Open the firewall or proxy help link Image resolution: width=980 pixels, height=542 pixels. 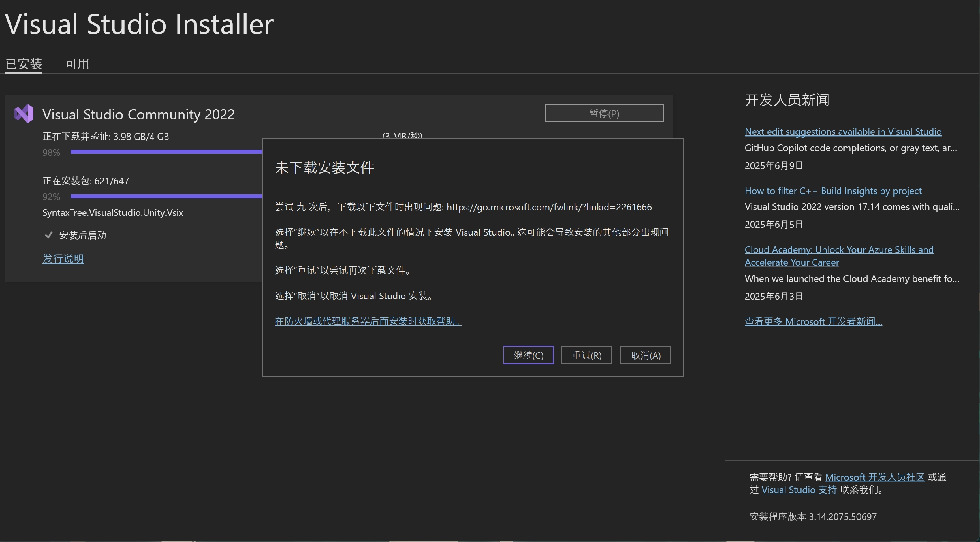(x=367, y=321)
